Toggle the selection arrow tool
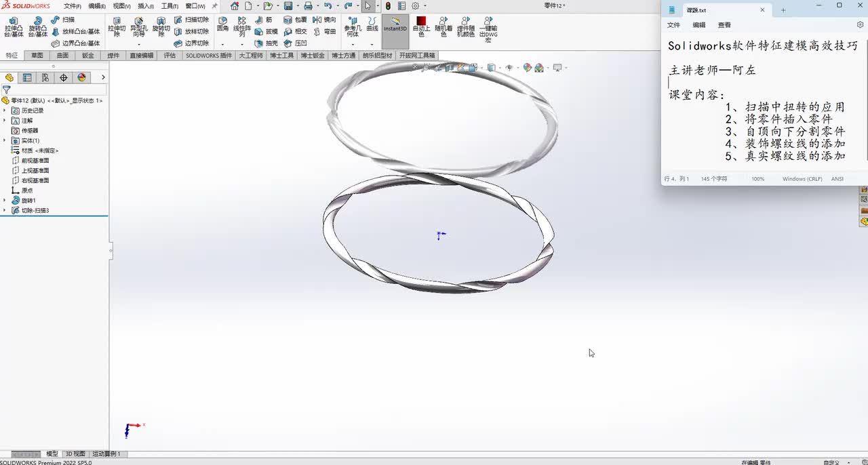868x465 pixels. click(x=368, y=5)
